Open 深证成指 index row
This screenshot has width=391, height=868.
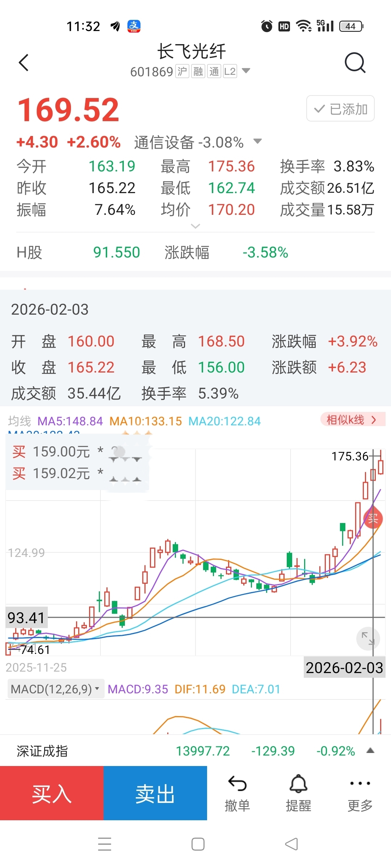[x=195, y=751]
